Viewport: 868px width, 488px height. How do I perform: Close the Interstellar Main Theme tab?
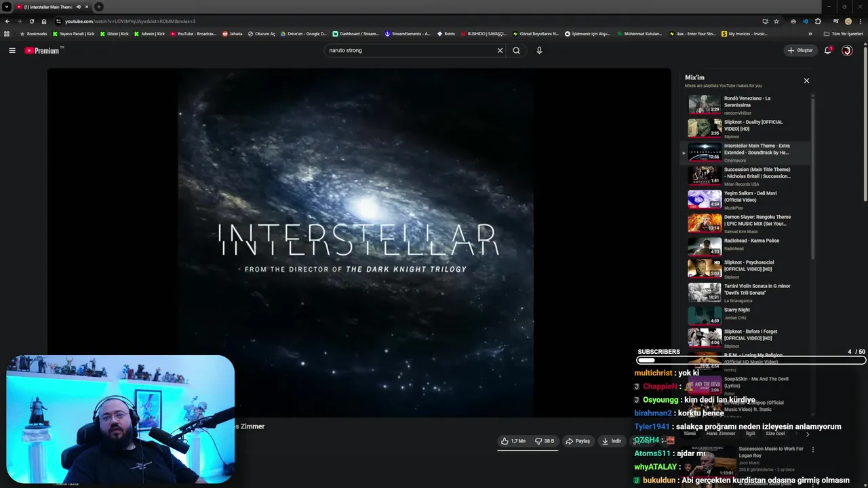point(87,7)
